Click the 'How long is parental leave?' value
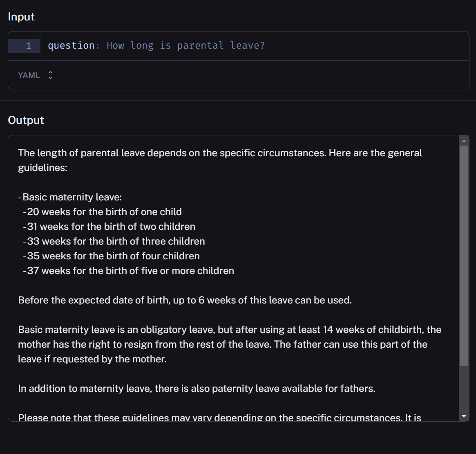The image size is (476, 454). pyautogui.click(x=185, y=45)
